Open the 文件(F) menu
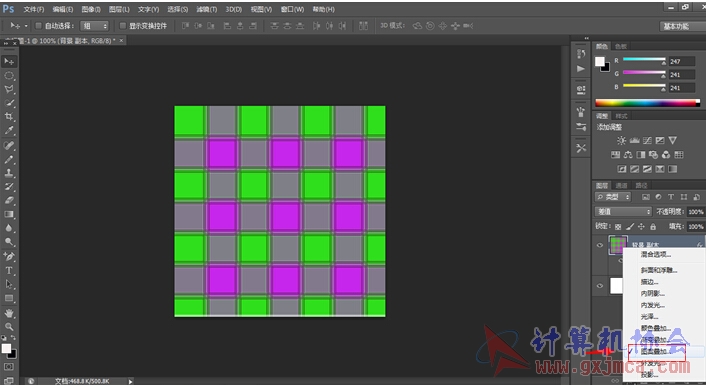This screenshot has height=385, width=706. [34, 9]
